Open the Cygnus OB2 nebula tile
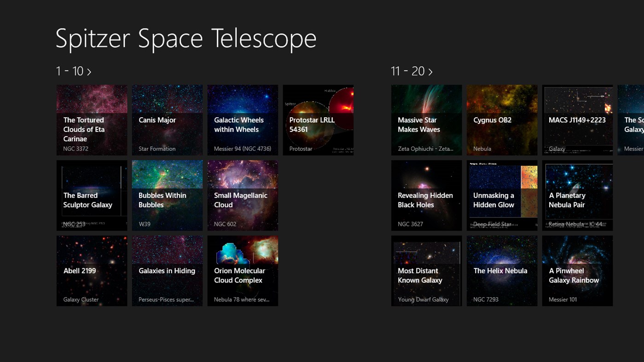The height and width of the screenshot is (362, 644). pos(502,120)
